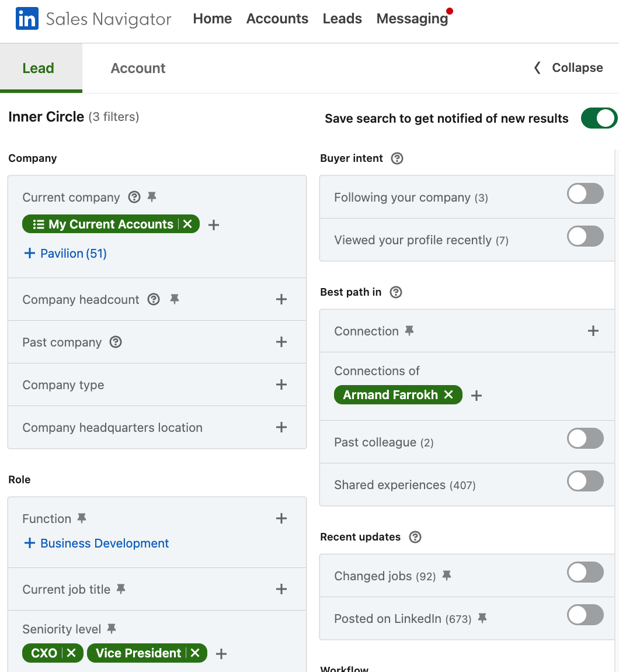Remove CXO seniority chip
Viewport: 619px width, 672px height.
click(72, 653)
